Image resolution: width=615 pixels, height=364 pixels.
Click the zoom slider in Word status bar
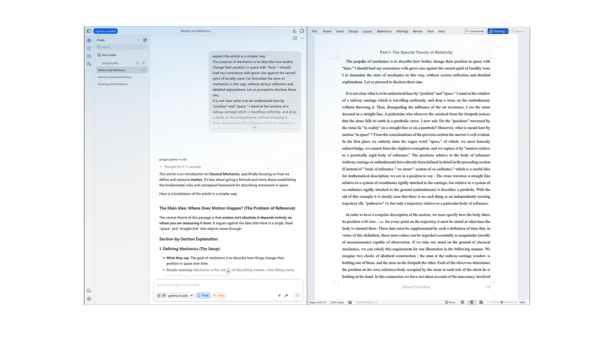click(x=502, y=303)
